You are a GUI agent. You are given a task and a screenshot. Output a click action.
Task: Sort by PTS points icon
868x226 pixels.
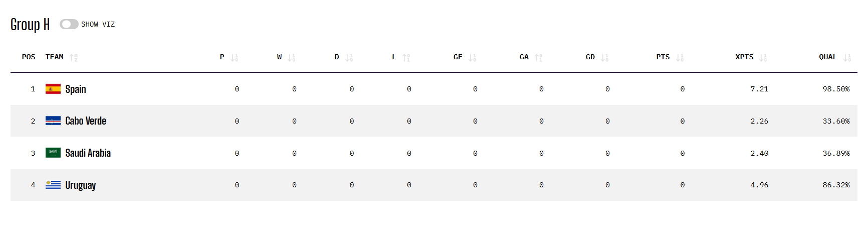[x=680, y=58]
